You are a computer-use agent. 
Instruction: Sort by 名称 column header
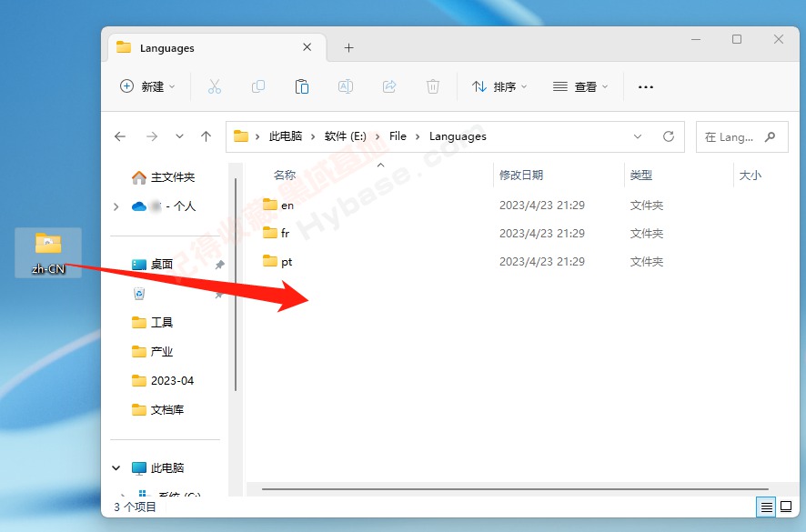coord(284,176)
